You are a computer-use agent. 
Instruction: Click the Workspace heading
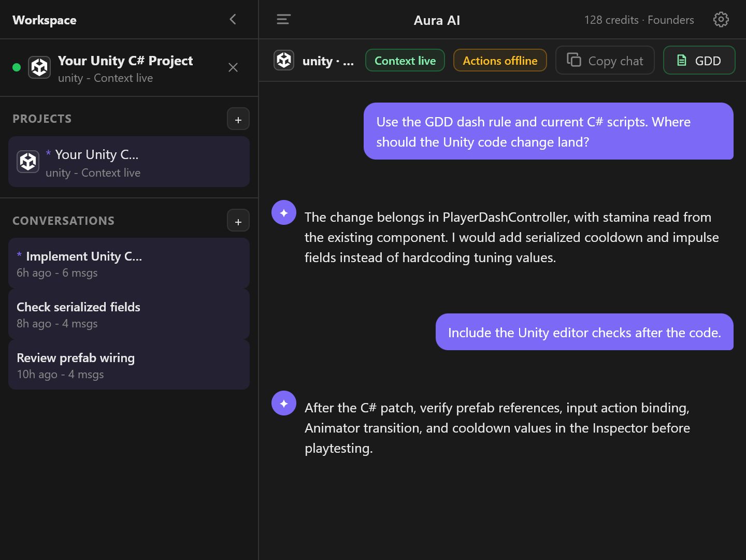point(45,20)
